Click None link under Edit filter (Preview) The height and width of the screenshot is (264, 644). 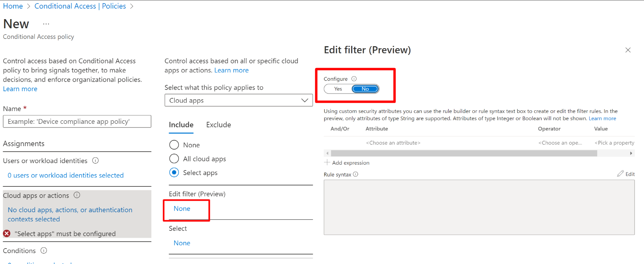[182, 209]
